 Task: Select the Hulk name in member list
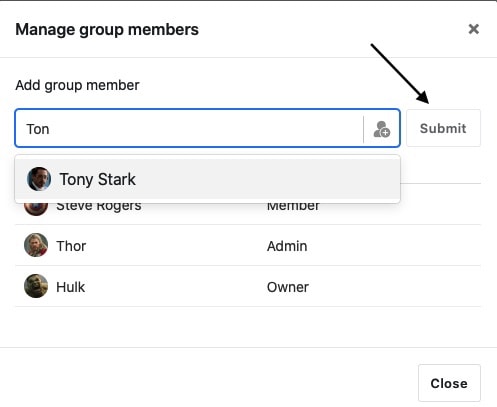tap(70, 287)
